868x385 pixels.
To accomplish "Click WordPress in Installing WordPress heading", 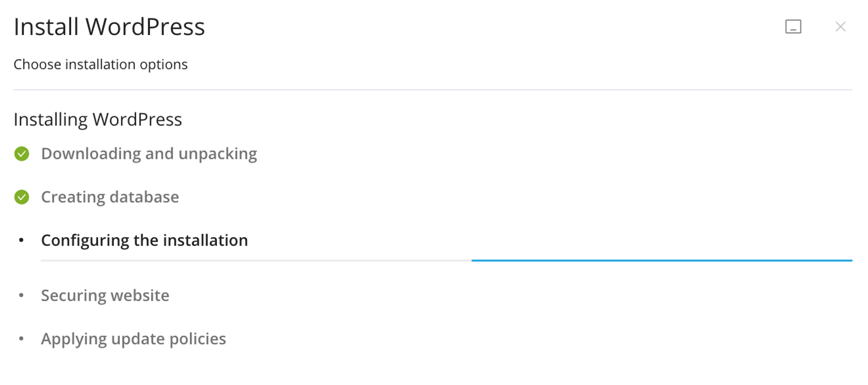I will click(x=137, y=119).
